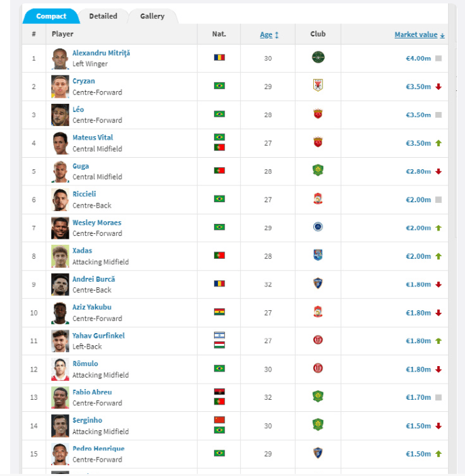
Task: Click Rômulo's player photo thumbnail
Action: click(60, 369)
